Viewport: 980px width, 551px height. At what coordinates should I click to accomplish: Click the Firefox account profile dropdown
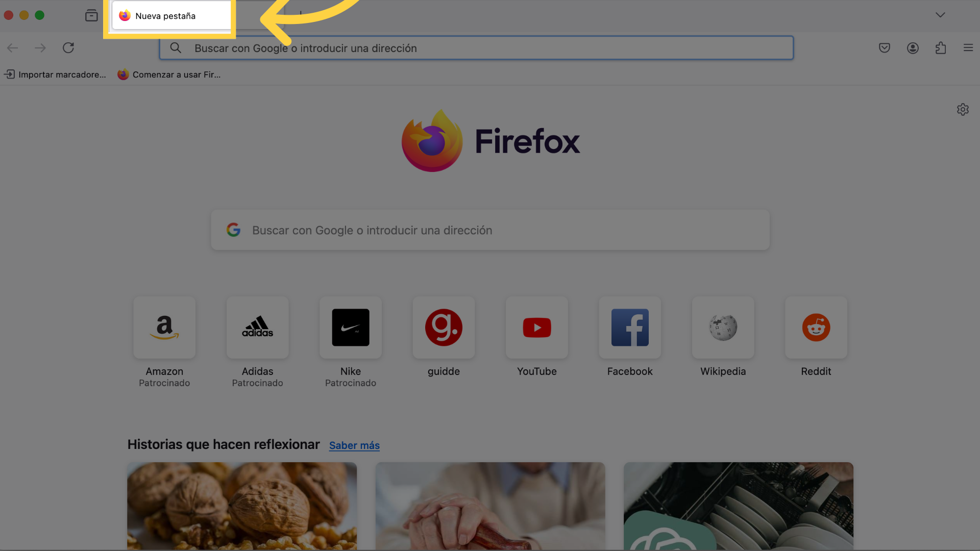913,47
